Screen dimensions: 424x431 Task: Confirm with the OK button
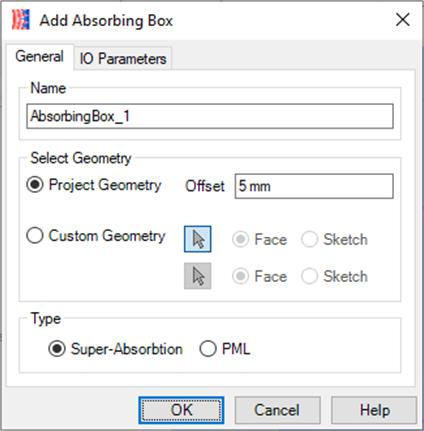click(x=181, y=410)
